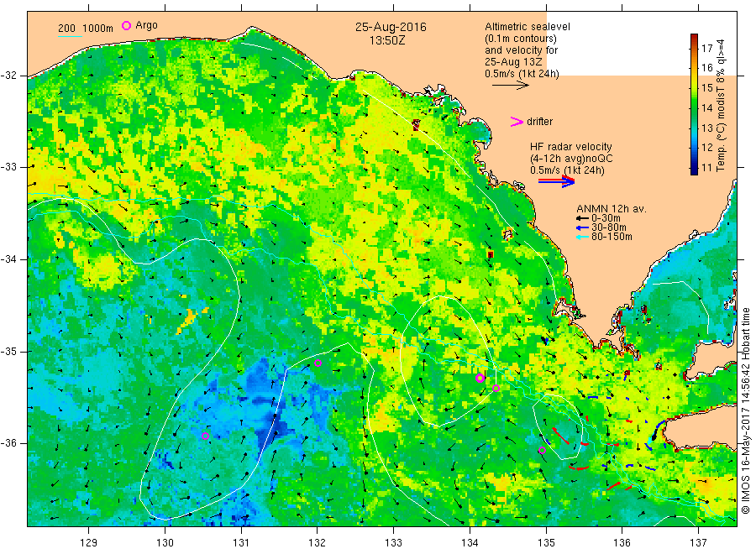
Task: Click the '0.5m/s (1kt 24h)' altimetric scale text
Action: tap(522, 74)
